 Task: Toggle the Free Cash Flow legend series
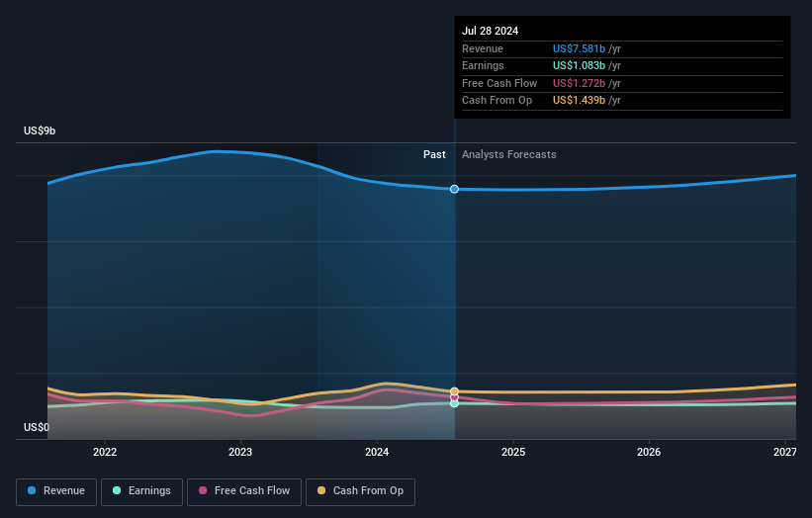tap(244, 491)
